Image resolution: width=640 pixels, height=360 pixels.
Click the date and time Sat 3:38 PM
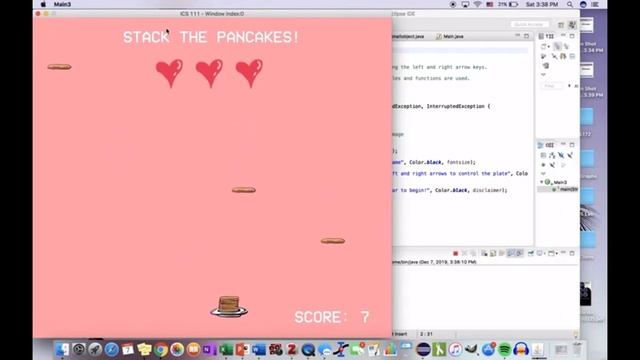pos(542,4)
